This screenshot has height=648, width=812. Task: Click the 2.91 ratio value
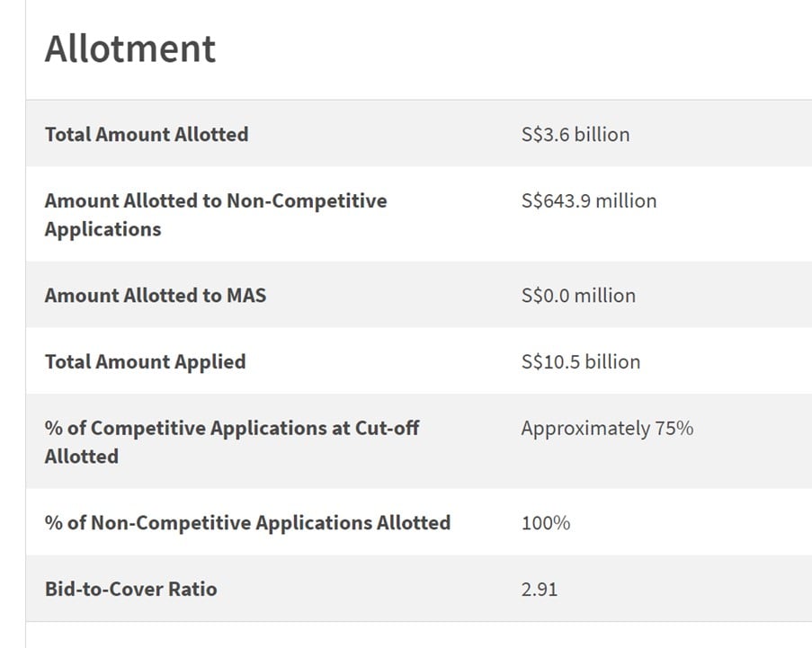[540, 589]
